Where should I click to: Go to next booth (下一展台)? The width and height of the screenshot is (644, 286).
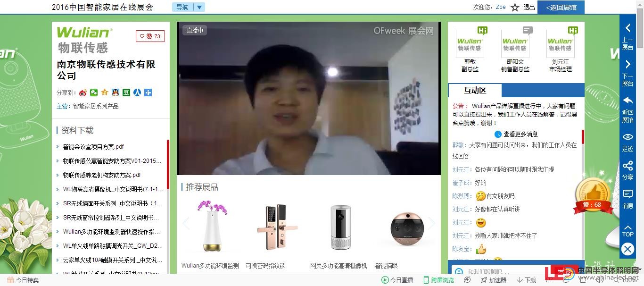click(627, 72)
